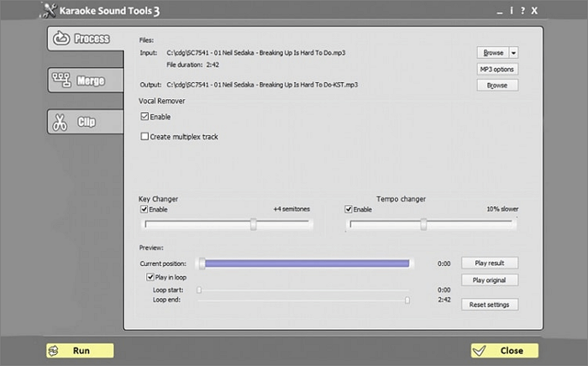Viewport: 588px width, 366px height.
Task: Expand the dropdown arrow beside input Browse
Action: pos(513,52)
